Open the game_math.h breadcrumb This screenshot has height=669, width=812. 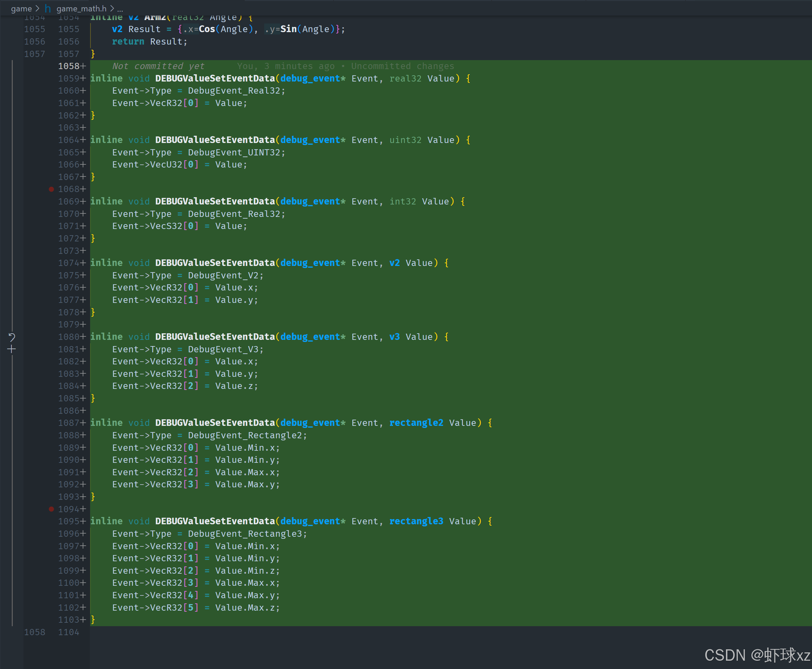(x=81, y=9)
